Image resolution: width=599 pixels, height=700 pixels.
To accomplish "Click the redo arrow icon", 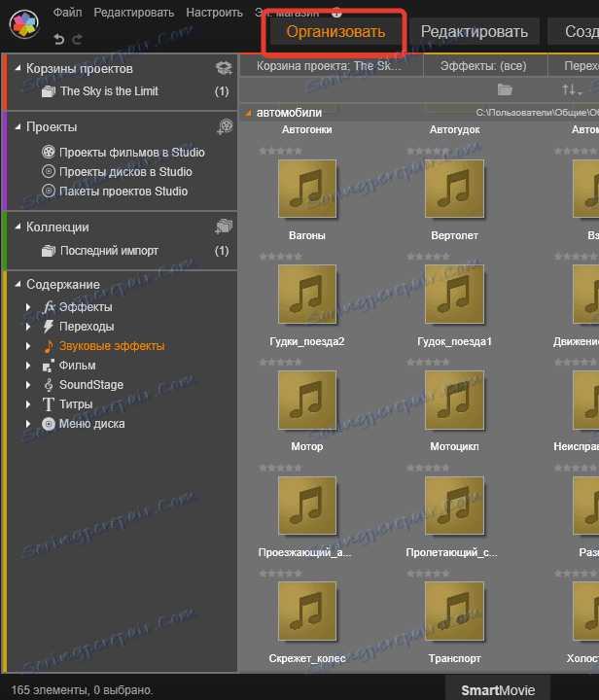I will (78, 39).
